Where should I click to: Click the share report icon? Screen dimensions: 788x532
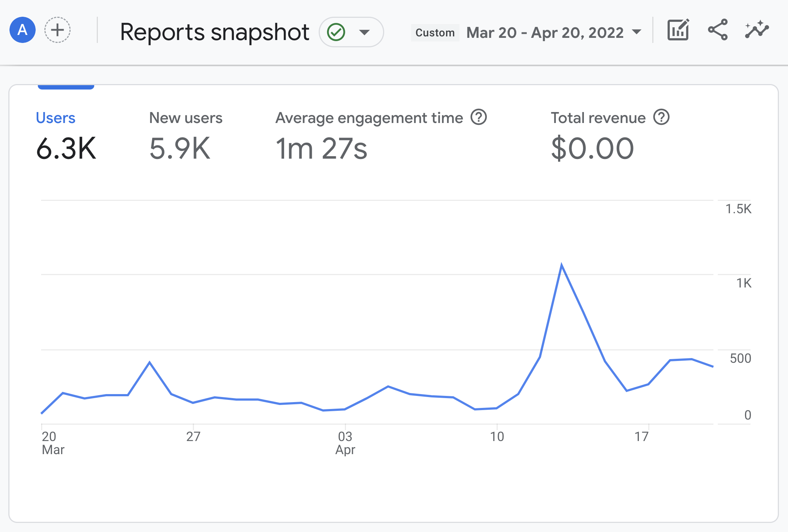tap(718, 30)
